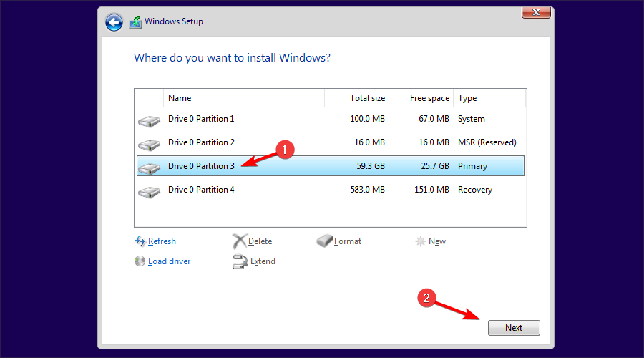
Task: Close the Windows Setup window
Action: point(534,12)
